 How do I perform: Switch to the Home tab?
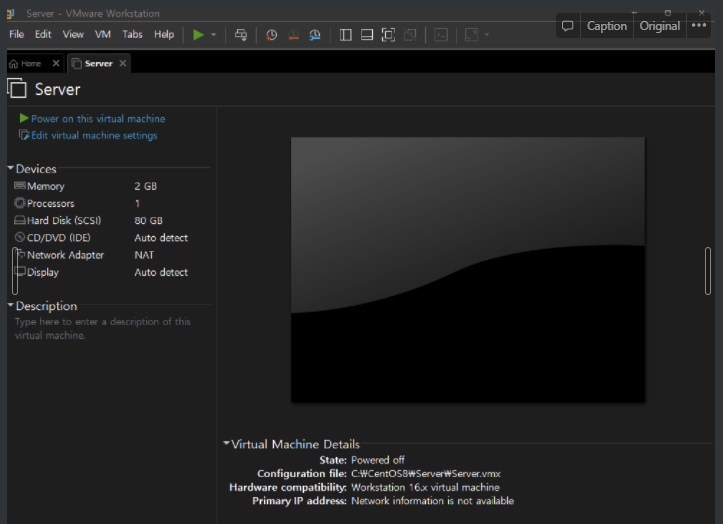click(31, 64)
